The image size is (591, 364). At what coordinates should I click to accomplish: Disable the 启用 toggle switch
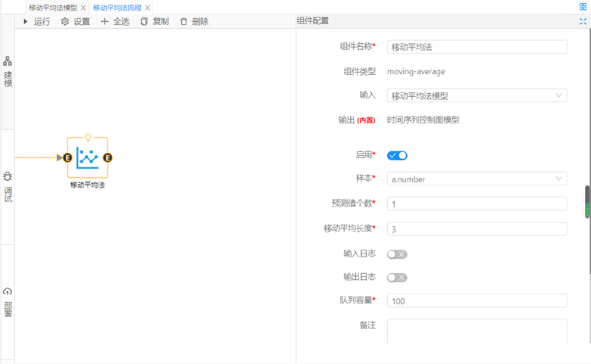(x=397, y=156)
